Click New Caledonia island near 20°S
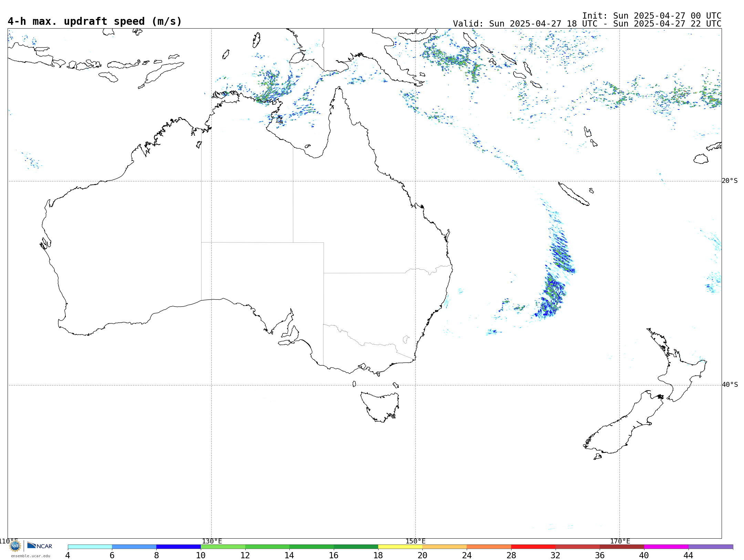 [573, 194]
